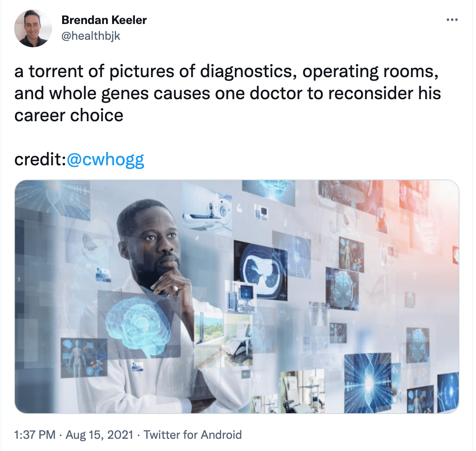Open the Twitter for Android source link
Image resolution: width=476 pixels, height=451 pixels.
(x=192, y=435)
